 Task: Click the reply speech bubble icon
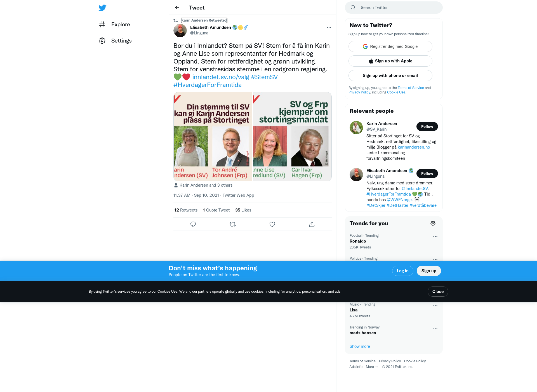coord(193,224)
